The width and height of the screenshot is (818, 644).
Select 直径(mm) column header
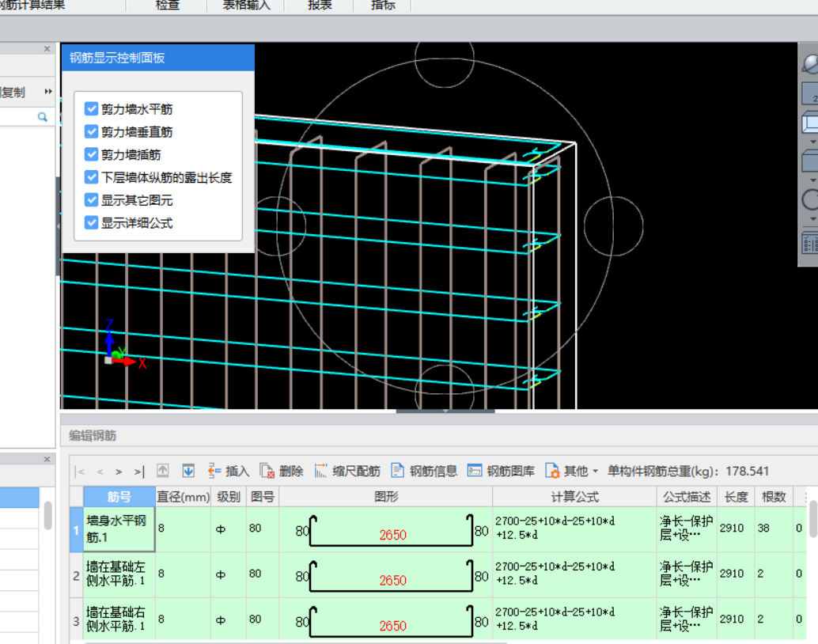tap(183, 497)
